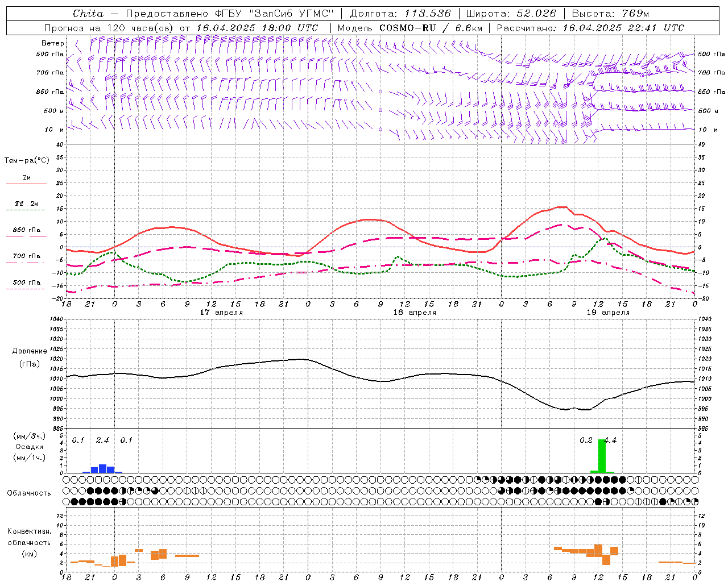Click the "19 апреля" date label
Viewport: 728px width, 582px height.
pos(608,313)
